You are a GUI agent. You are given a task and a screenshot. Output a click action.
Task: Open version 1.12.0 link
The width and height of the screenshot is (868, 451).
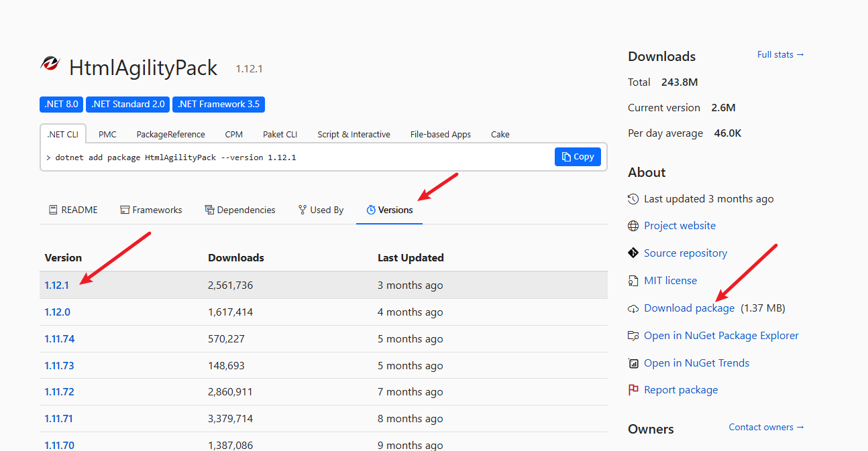[57, 312]
